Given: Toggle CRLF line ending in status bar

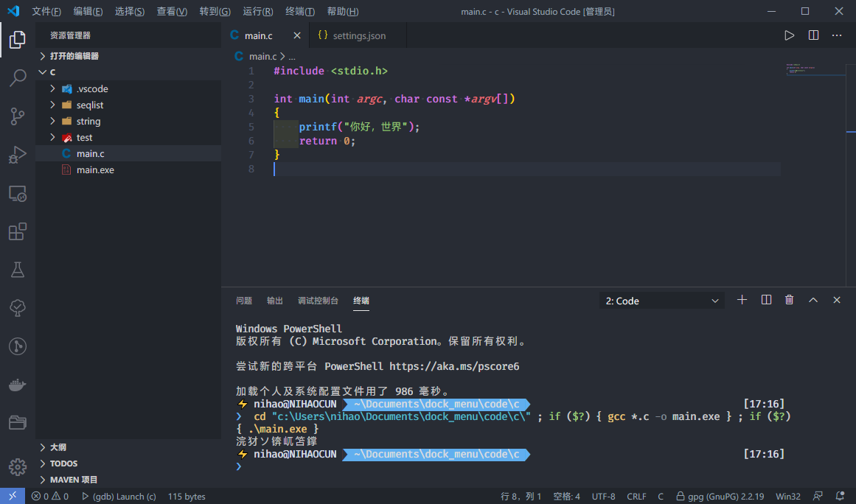Looking at the screenshot, I should click(x=636, y=497).
